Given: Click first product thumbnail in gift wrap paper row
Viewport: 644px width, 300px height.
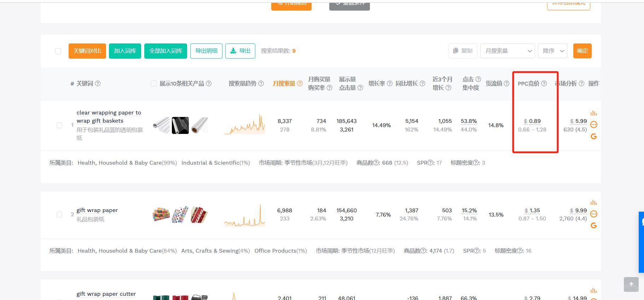Looking at the screenshot, I should click(x=161, y=215).
